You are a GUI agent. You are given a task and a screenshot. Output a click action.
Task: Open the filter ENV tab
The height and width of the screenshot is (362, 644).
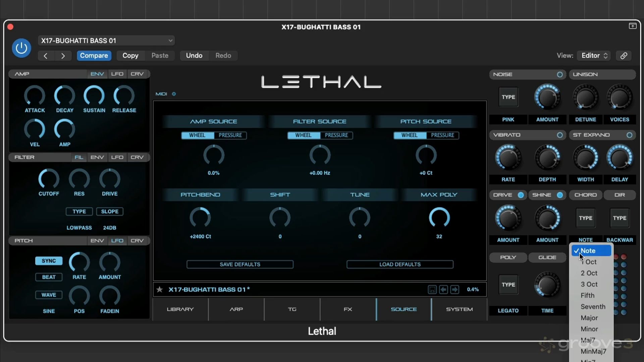(x=97, y=157)
